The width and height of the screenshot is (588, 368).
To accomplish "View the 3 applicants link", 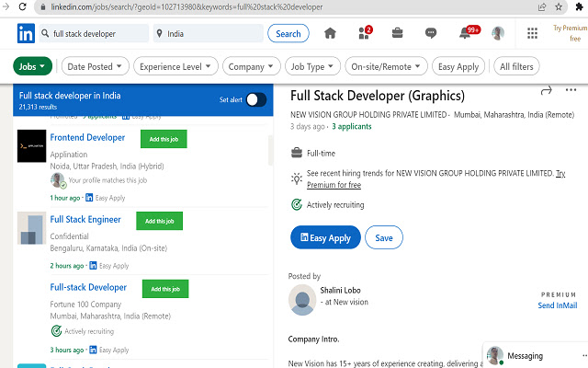I will click(x=351, y=127).
